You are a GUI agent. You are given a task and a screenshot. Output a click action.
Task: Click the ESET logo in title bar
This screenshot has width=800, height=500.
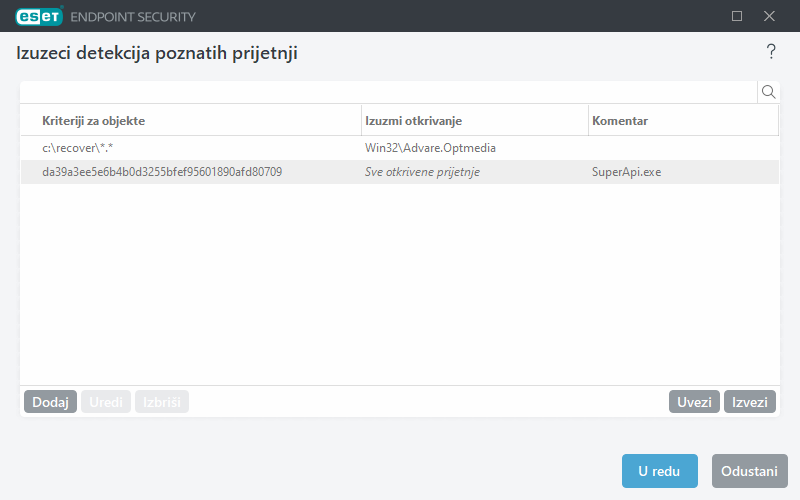(39, 16)
